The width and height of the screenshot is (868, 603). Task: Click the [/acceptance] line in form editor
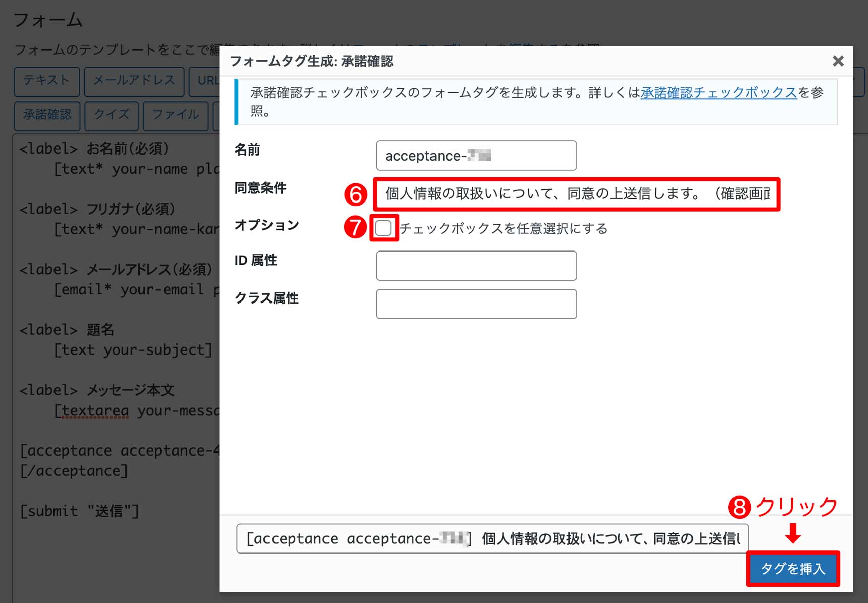point(74,471)
